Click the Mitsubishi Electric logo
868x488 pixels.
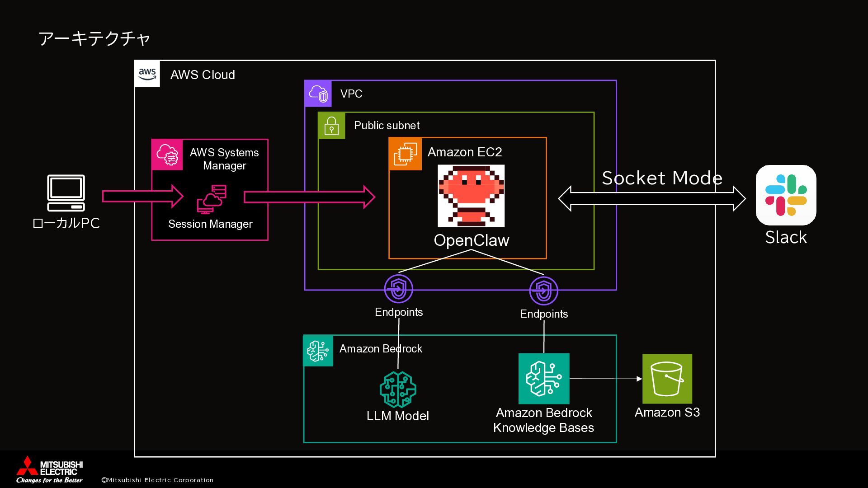pos(49,469)
